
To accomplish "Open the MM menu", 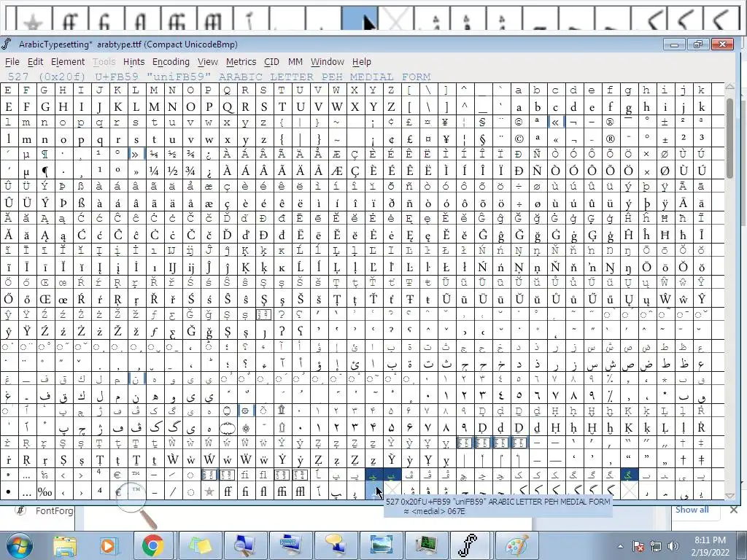I will [x=295, y=61].
